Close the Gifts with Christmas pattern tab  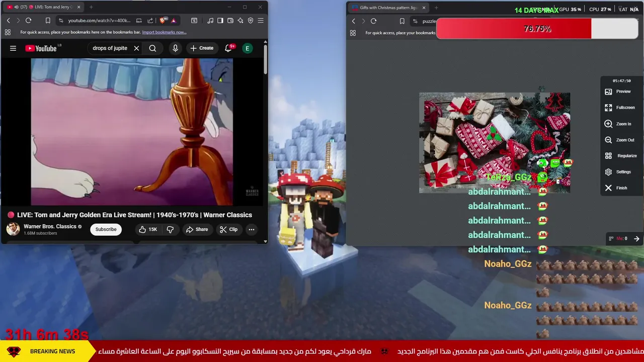(424, 8)
